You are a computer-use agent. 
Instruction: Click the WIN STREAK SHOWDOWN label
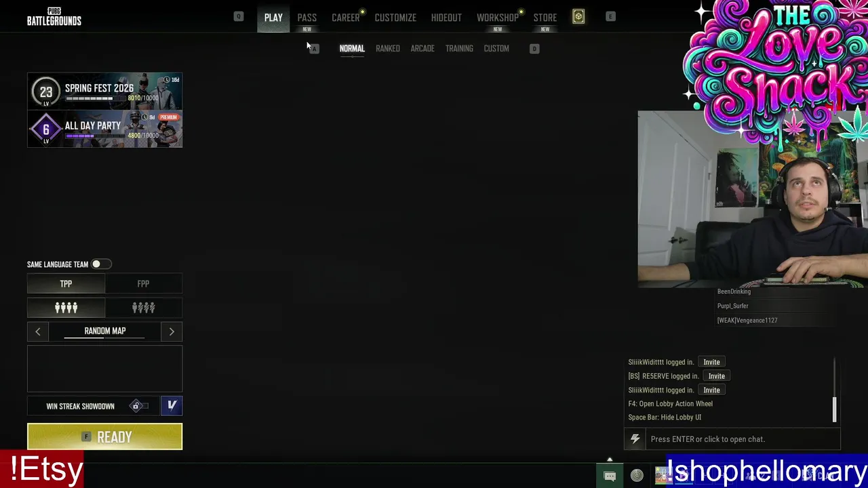[80, 406]
